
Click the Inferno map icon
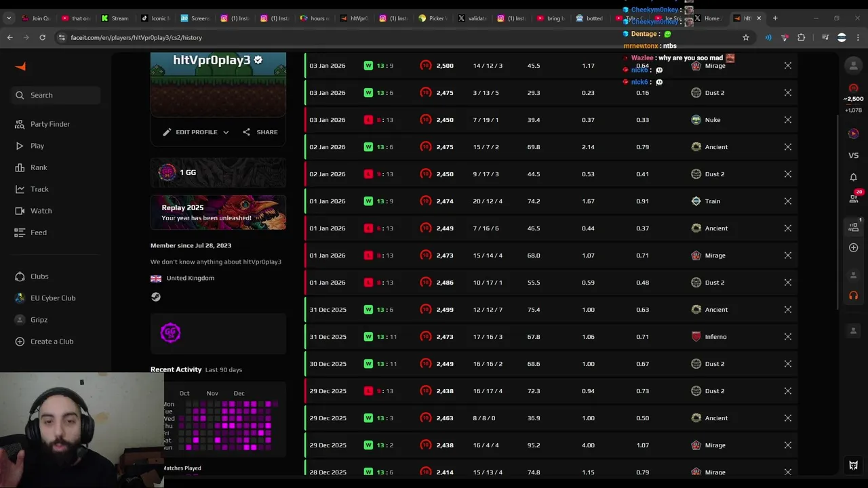696,337
